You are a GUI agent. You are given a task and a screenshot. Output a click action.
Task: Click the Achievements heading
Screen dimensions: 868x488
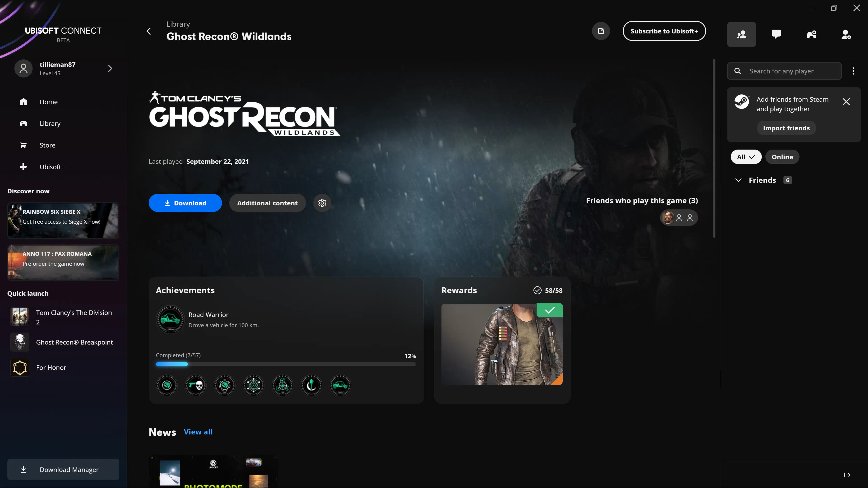pos(185,290)
